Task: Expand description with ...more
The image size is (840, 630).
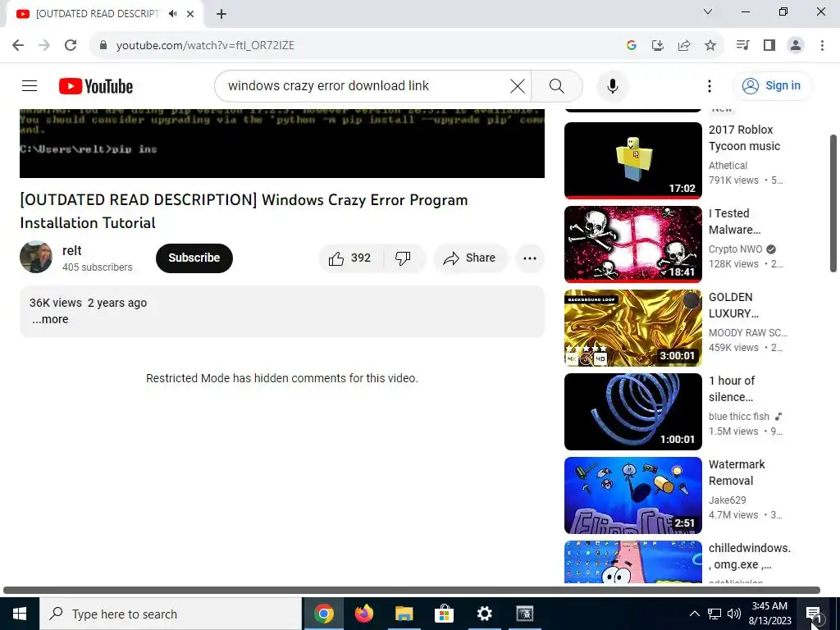Action: click(x=50, y=319)
